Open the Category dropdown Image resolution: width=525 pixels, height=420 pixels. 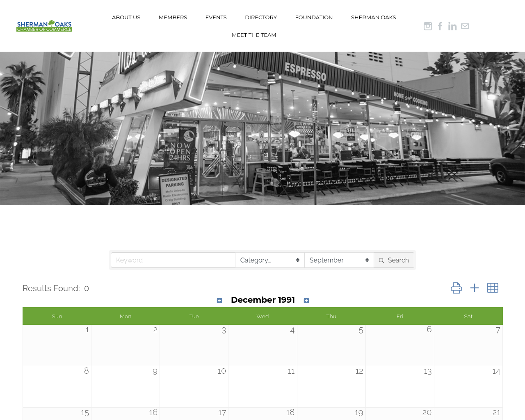point(270,260)
